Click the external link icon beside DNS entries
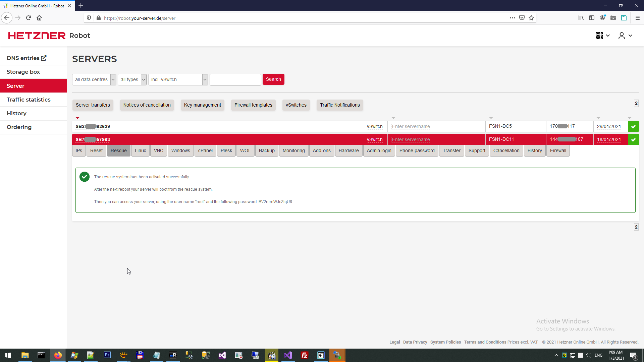Screen dimensions: 644x362 [x=44, y=58]
